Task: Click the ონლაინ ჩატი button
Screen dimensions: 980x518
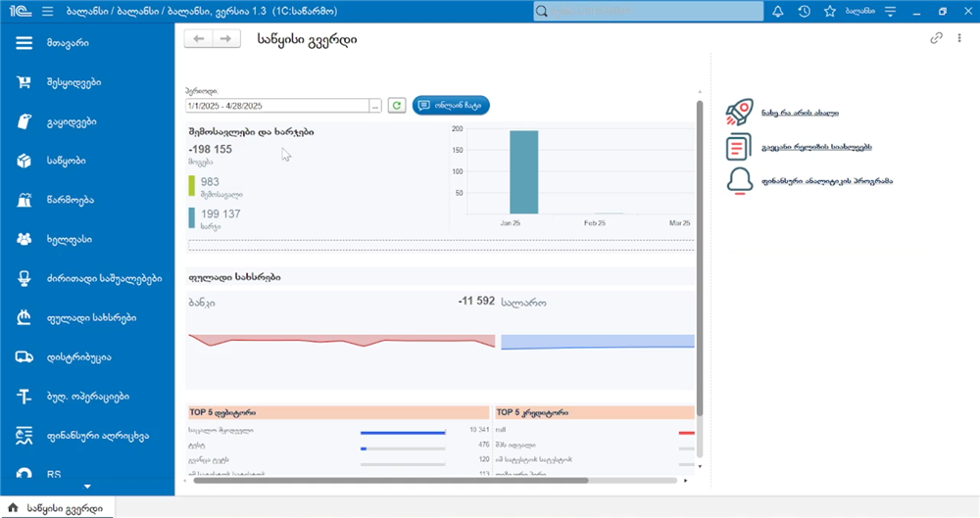Action: click(x=451, y=106)
